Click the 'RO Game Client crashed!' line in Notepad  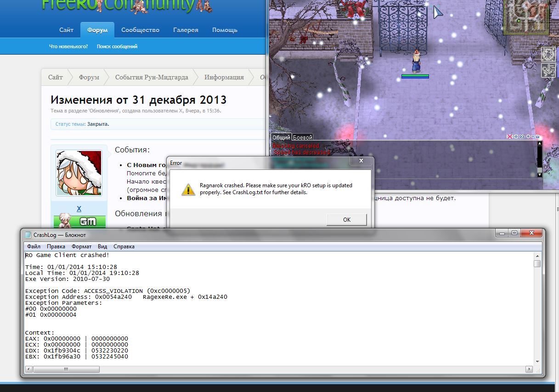point(67,255)
